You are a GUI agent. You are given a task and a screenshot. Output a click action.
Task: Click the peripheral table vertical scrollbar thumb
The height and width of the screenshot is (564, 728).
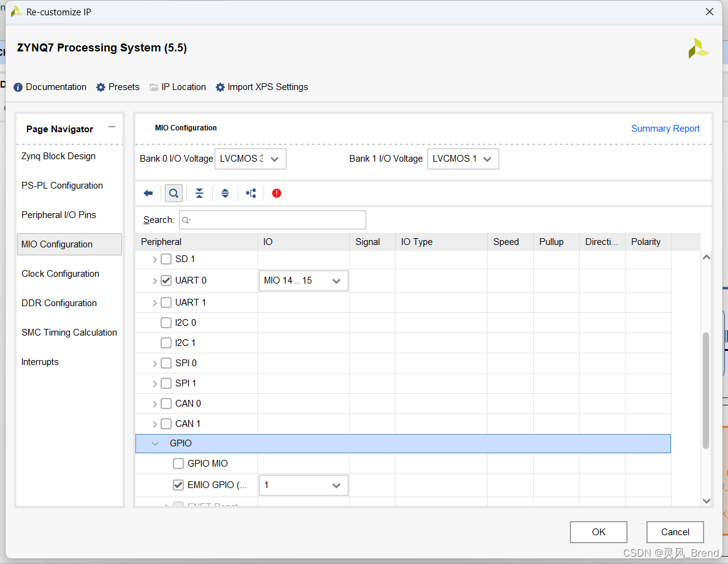706,391
